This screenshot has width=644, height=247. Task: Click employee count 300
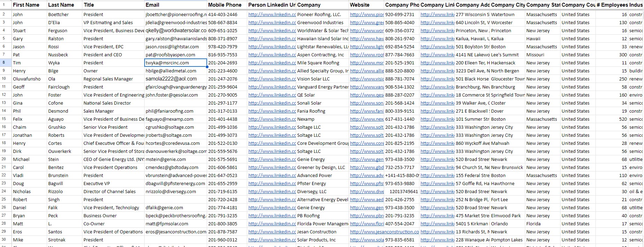coord(612,55)
